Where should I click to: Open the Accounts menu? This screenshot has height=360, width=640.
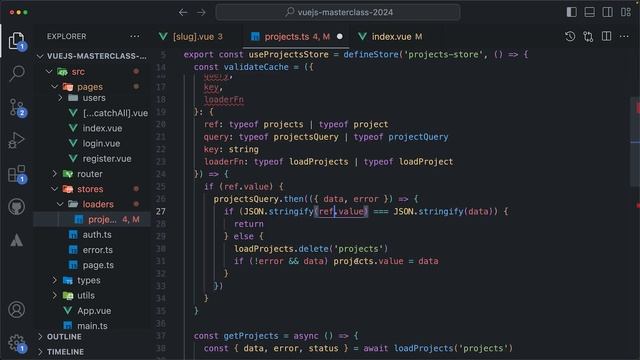tap(17, 310)
